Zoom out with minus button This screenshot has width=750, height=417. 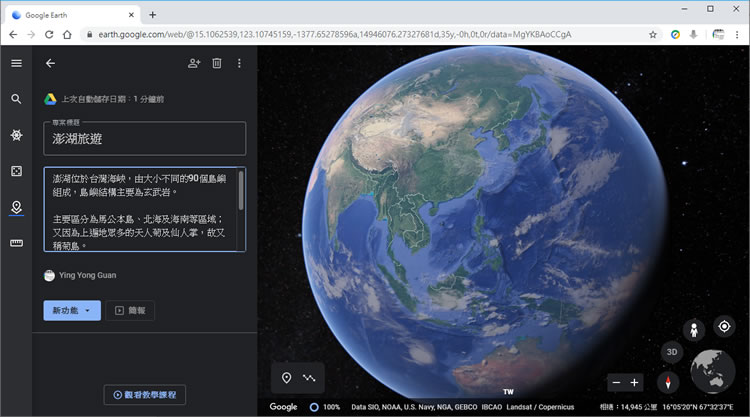(x=616, y=383)
